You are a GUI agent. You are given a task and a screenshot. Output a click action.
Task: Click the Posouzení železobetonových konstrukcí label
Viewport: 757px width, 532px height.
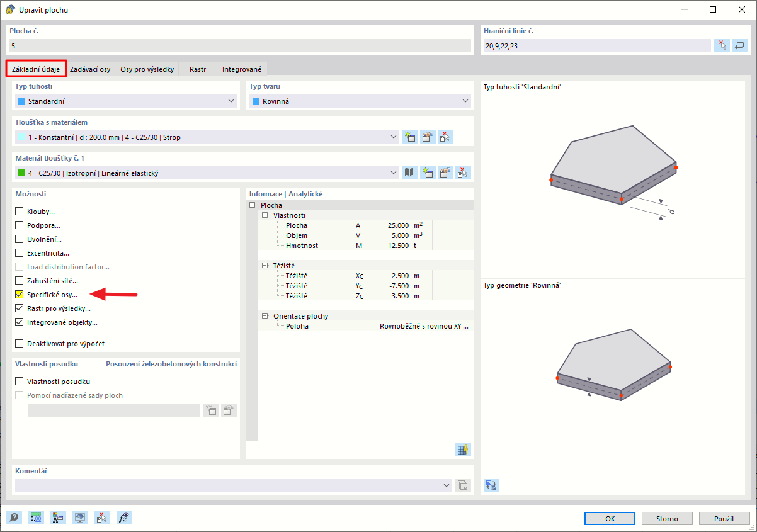[x=171, y=364]
